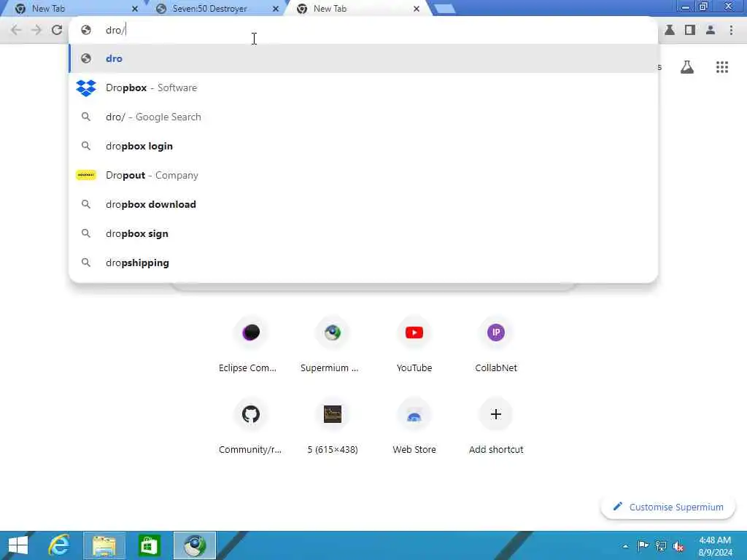Reload the current page
Screen dimensions: 747x560
(x=57, y=30)
